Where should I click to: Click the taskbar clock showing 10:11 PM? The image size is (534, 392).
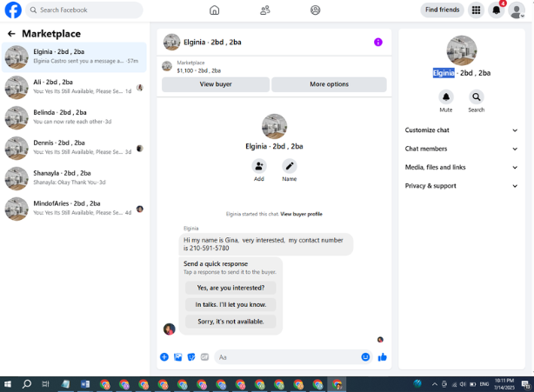coord(504,384)
